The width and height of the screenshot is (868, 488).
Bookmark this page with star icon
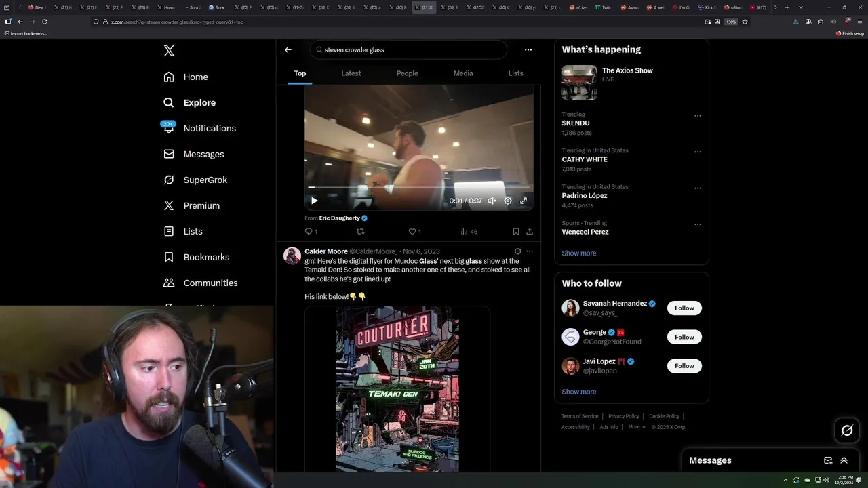coord(745,22)
